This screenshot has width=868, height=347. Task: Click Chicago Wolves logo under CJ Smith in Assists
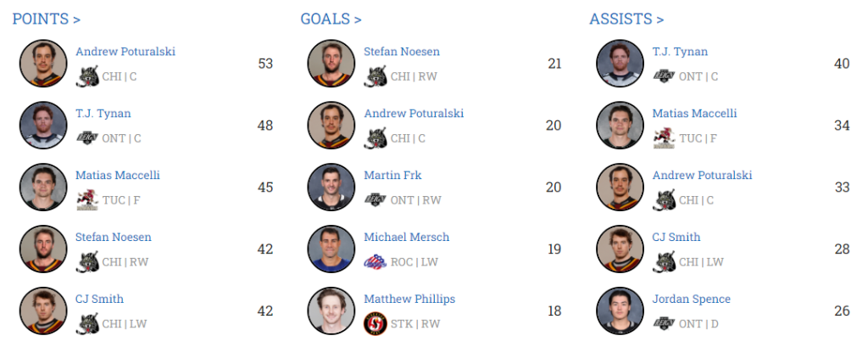point(664,261)
